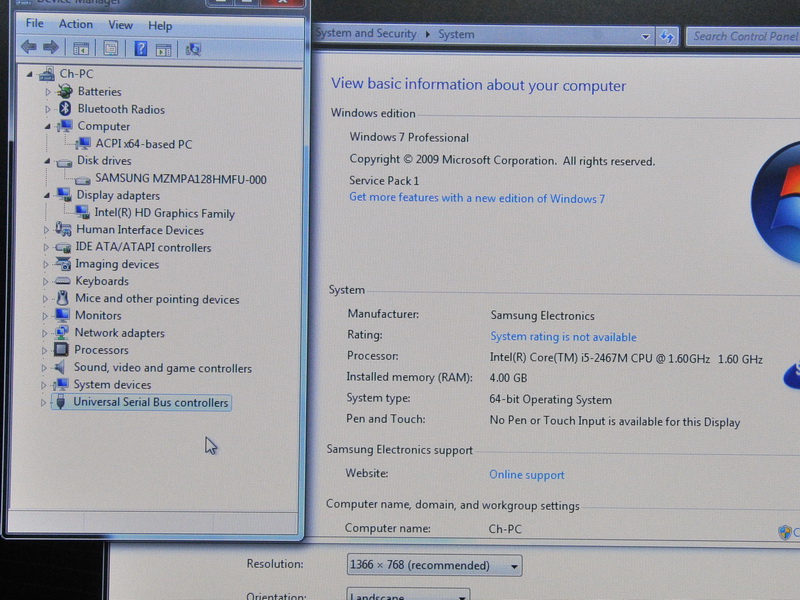Select the Keyboards tree label
800x600 pixels.
click(x=102, y=281)
